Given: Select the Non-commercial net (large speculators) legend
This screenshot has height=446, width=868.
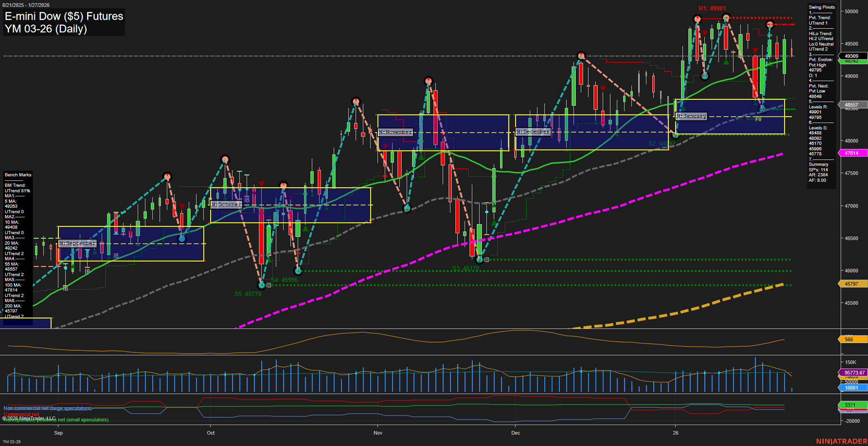Looking at the screenshot, I should [47, 408].
